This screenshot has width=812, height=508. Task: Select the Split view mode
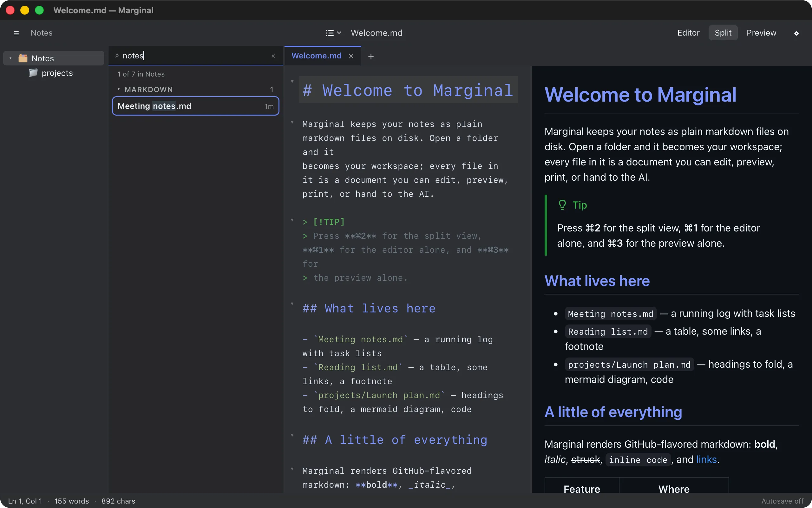point(723,33)
